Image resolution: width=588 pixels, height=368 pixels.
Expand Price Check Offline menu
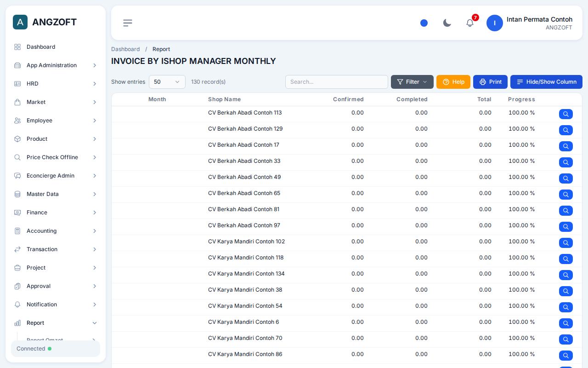coord(56,157)
